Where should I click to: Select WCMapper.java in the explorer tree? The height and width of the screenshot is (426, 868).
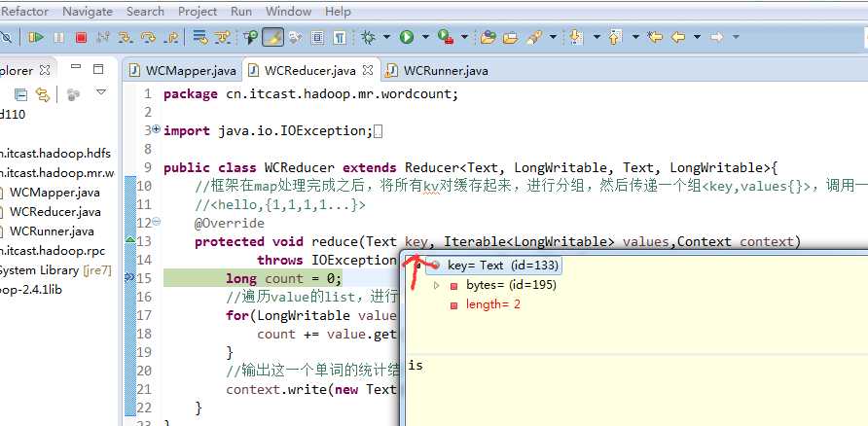coord(54,193)
